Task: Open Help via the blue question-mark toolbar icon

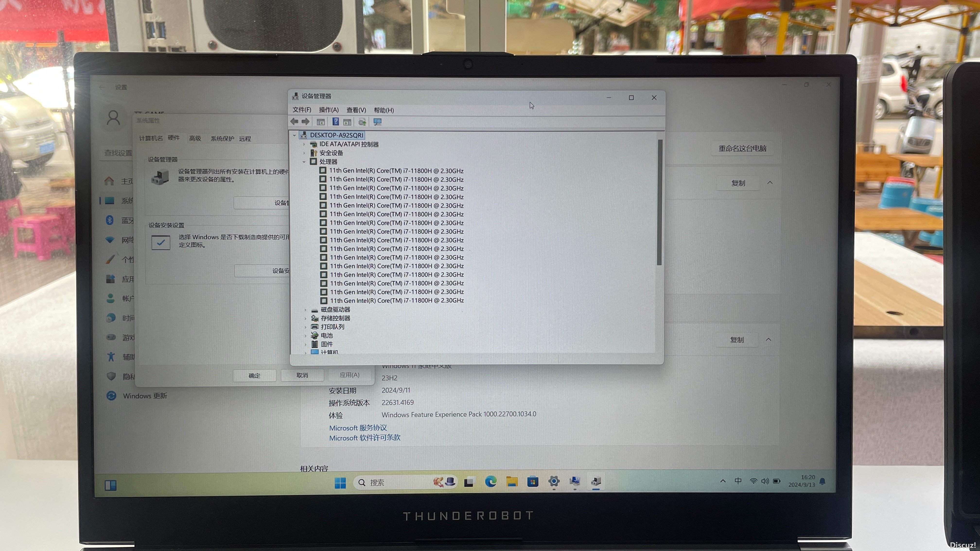Action: (x=336, y=122)
